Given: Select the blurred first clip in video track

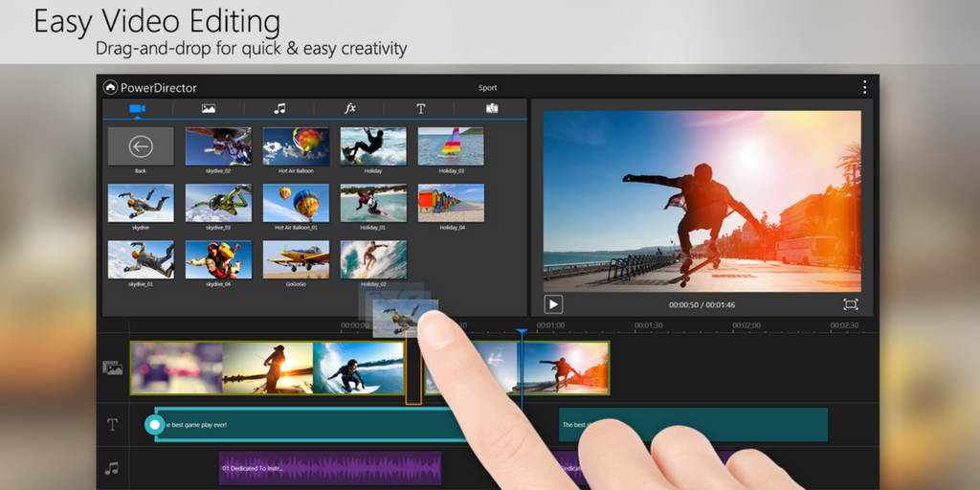Looking at the screenshot, I should coord(177,367).
